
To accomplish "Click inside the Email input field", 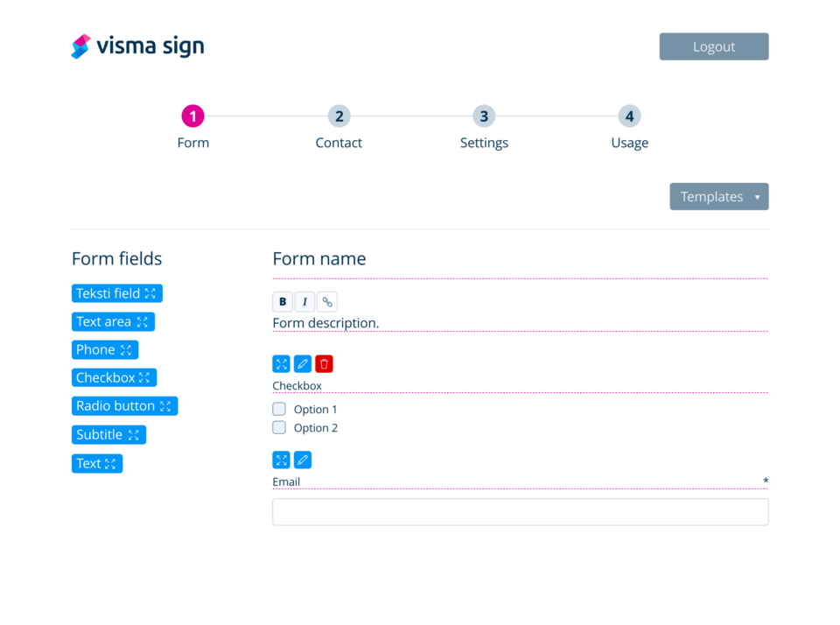I will 520,511.
